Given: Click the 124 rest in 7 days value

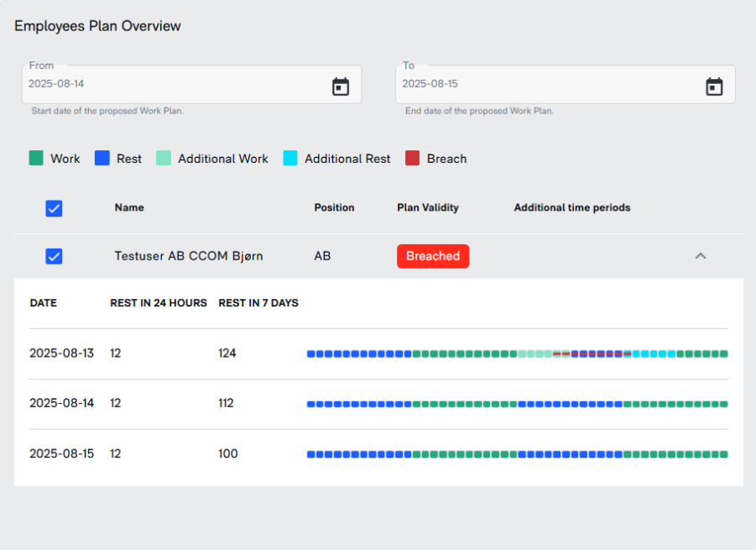Looking at the screenshot, I should (227, 354).
